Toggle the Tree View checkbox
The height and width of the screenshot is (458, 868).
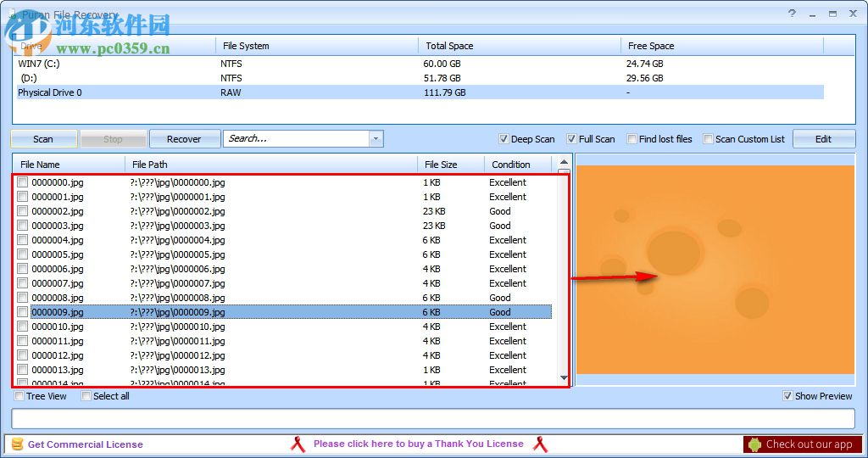click(x=19, y=396)
